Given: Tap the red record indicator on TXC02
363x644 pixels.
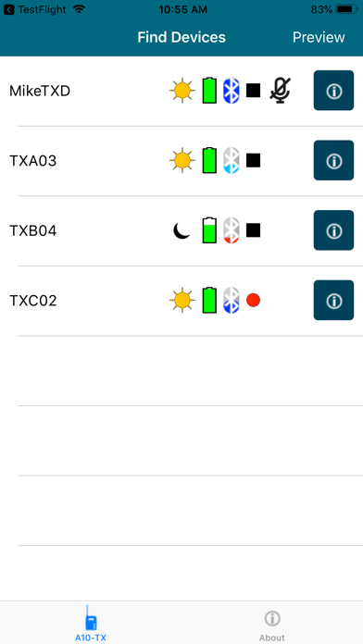Looking at the screenshot, I should (253, 300).
